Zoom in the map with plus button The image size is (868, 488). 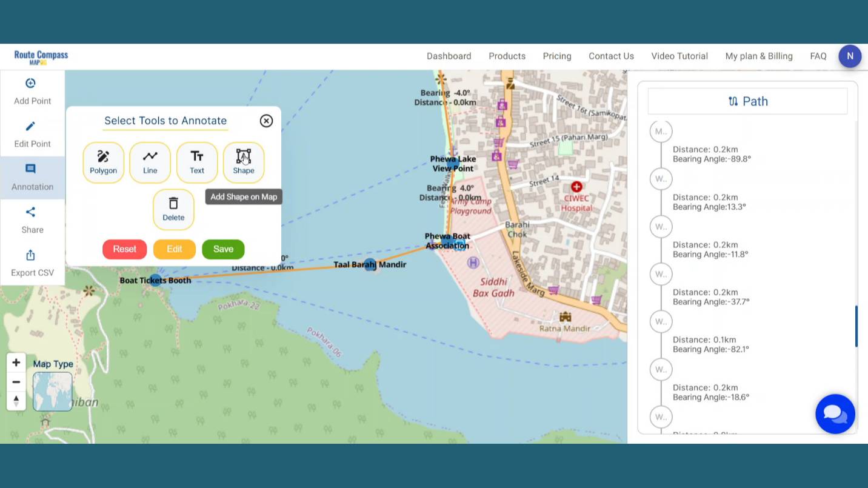(16, 363)
